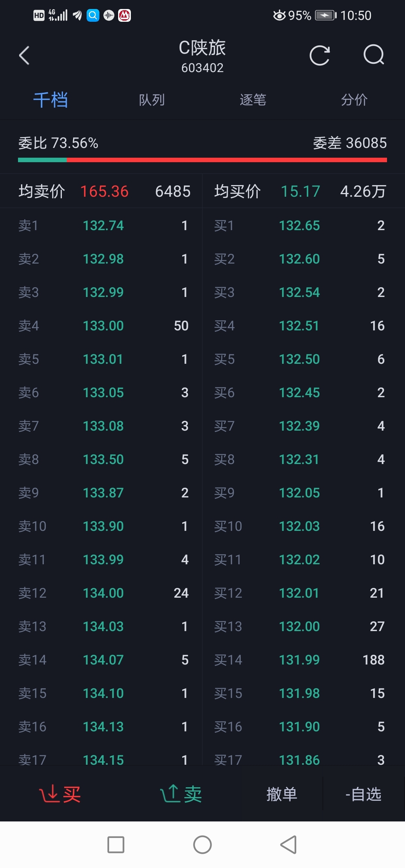Select 买1 row priced 132.65

[x=299, y=226]
